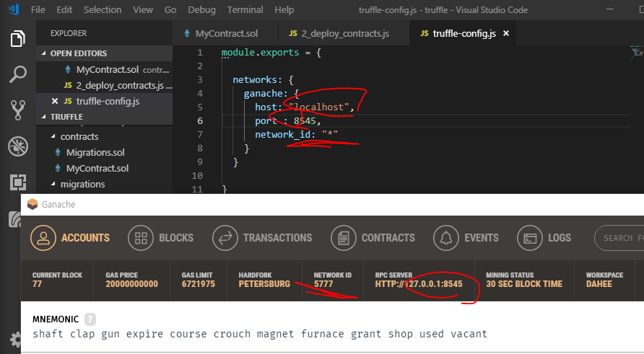This screenshot has height=354, width=644.
Task: Open the Extensions view icon
Action: (x=17, y=182)
